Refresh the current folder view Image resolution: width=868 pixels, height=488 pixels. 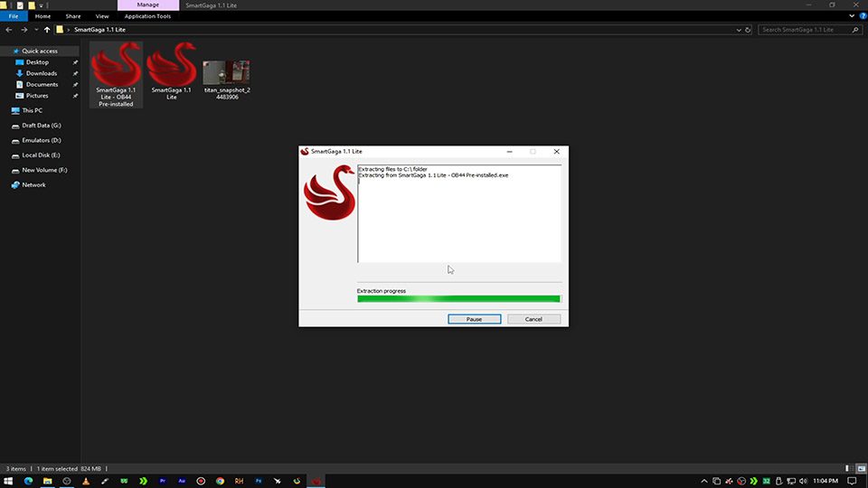pos(748,30)
